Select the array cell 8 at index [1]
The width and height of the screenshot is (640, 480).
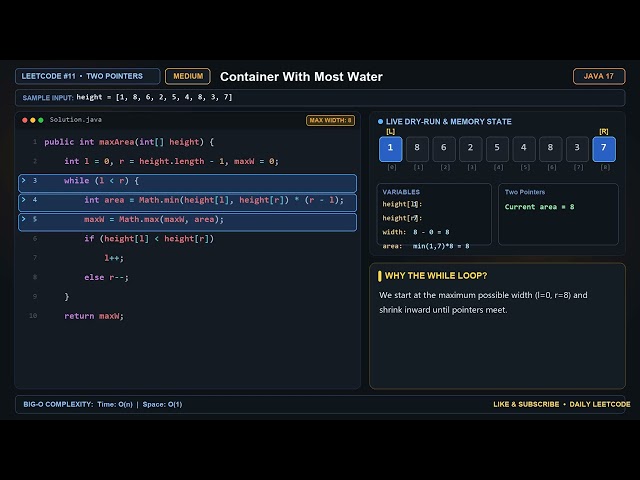417,149
